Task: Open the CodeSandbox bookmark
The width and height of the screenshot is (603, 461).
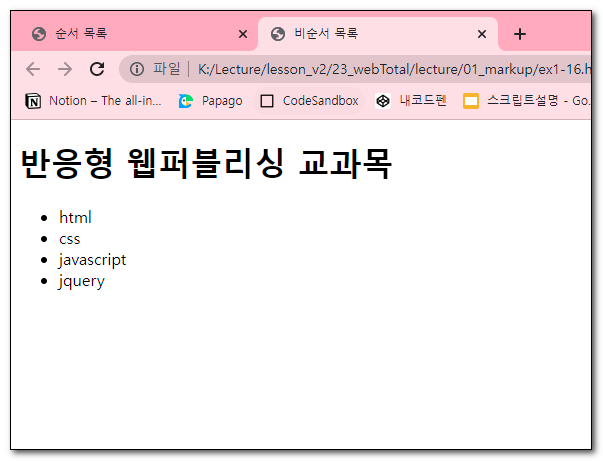Action: [x=309, y=101]
